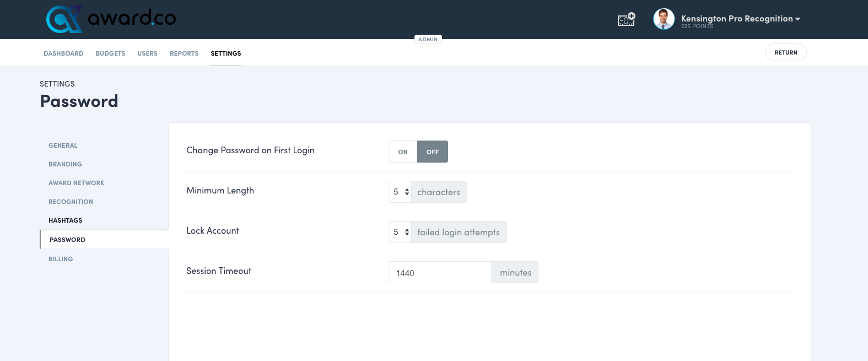Go to Billing settings section
Image resolution: width=868 pixels, height=361 pixels.
click(x=61, y=259)
